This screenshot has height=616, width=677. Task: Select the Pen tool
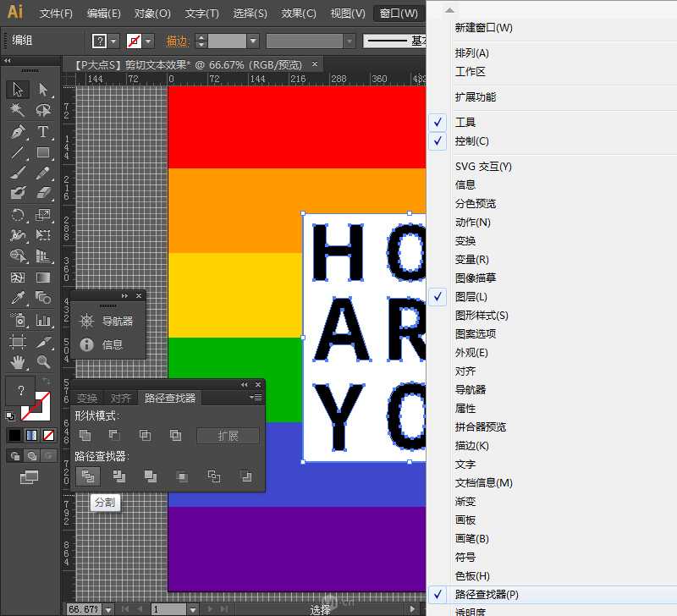coord(17,133)
